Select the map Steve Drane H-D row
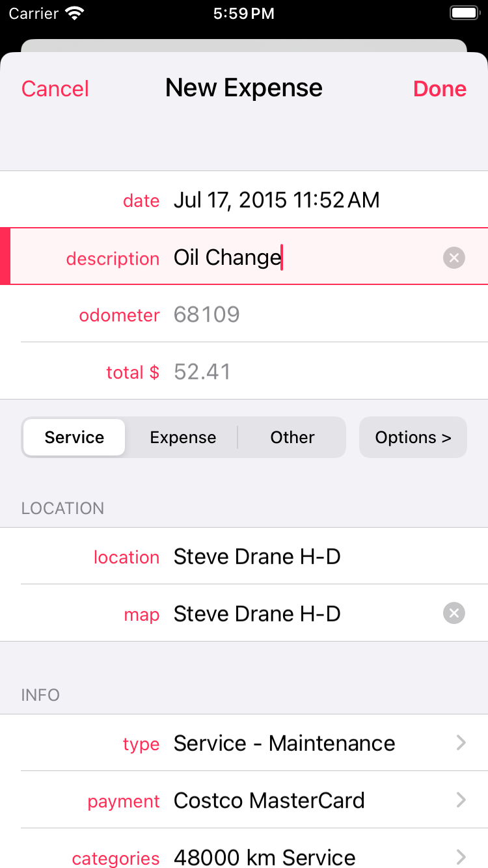This screenshot has width=488, height=868. pyautogui.click(x=244, y=613)
